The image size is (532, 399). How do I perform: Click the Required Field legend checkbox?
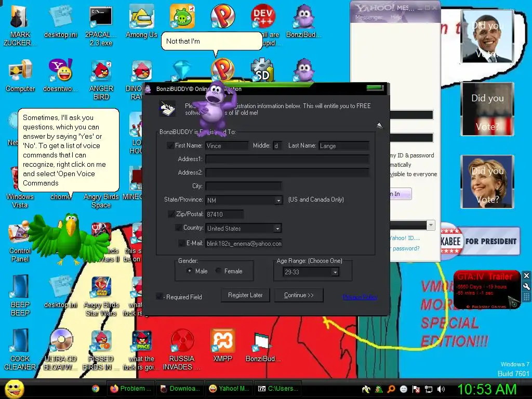tap(159, 297)
